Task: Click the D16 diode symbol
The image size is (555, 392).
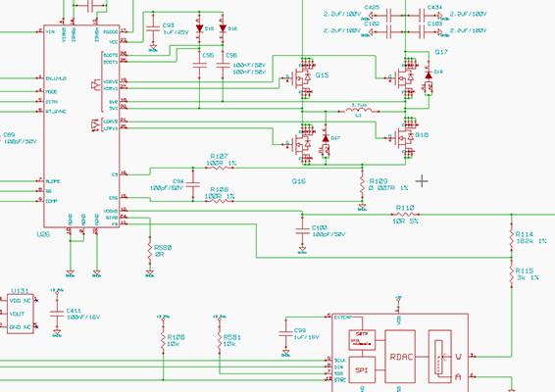Action: pyautogui.click(x=223, y=28)
